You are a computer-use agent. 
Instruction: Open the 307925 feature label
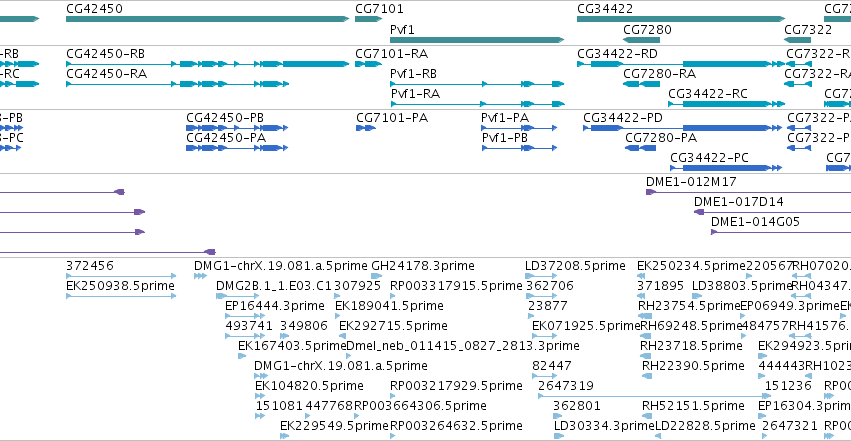click(x=358, y=286)
